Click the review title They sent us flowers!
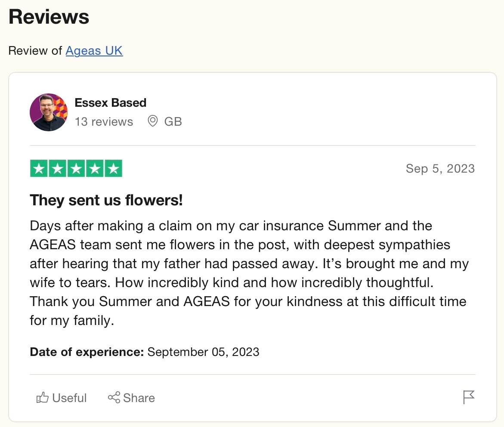Image resolution: width=504 pixels, height=427 pixels. (106, 200)
